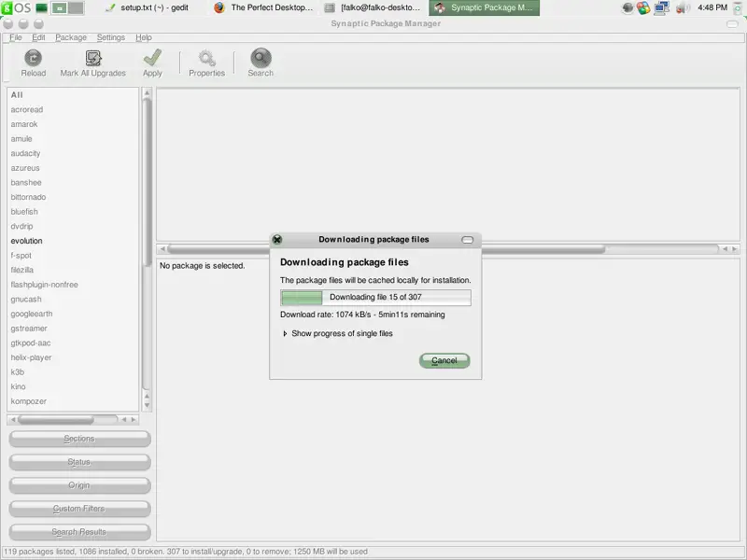This screenshot has width=747, height=560.
Task: Select audacity in the filter list
Action: click(73, 153)
